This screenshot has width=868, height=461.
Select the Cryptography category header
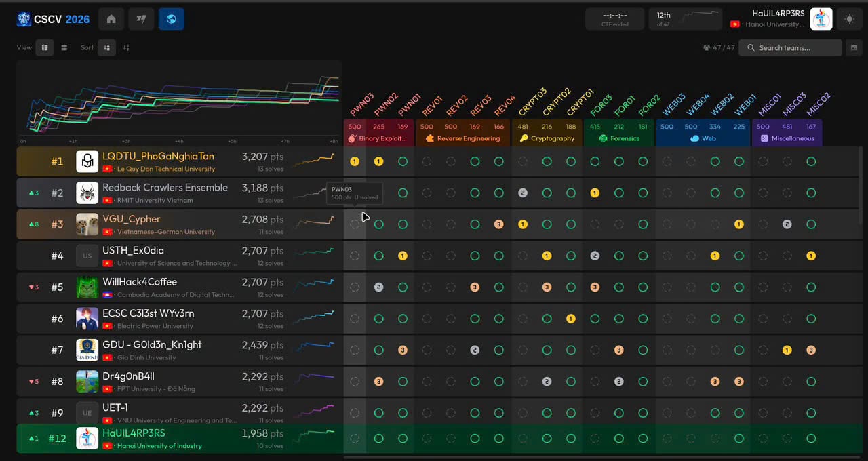click(x=547, y=138)
